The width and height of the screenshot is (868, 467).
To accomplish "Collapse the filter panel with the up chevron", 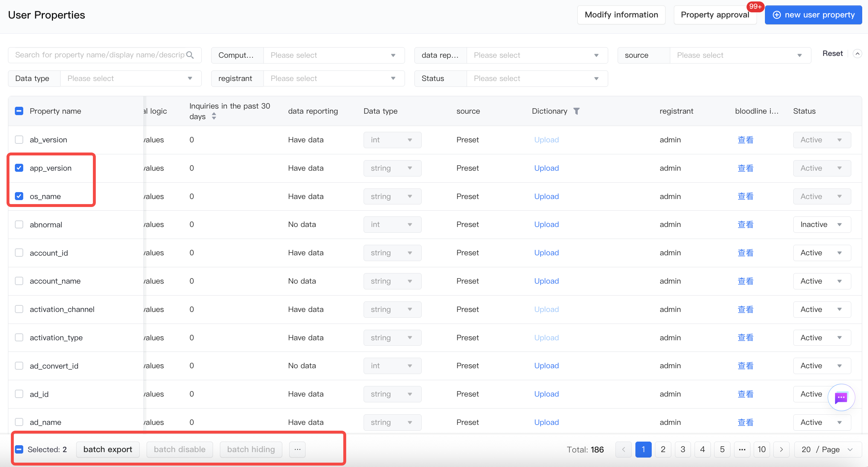I will coord(857,54).
